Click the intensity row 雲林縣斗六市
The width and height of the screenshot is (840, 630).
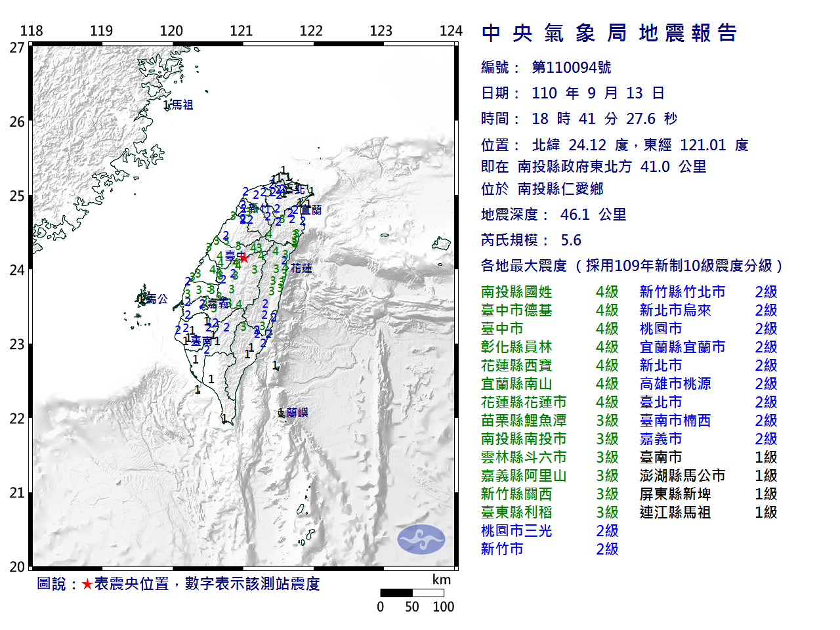pos(550,457)
